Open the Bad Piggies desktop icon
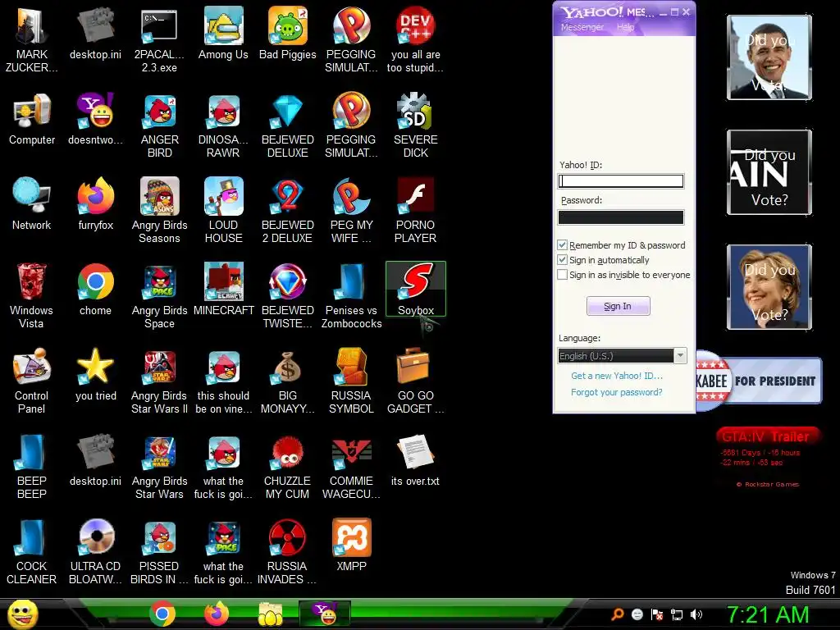The image size is (840, 630). coord(288,33)
